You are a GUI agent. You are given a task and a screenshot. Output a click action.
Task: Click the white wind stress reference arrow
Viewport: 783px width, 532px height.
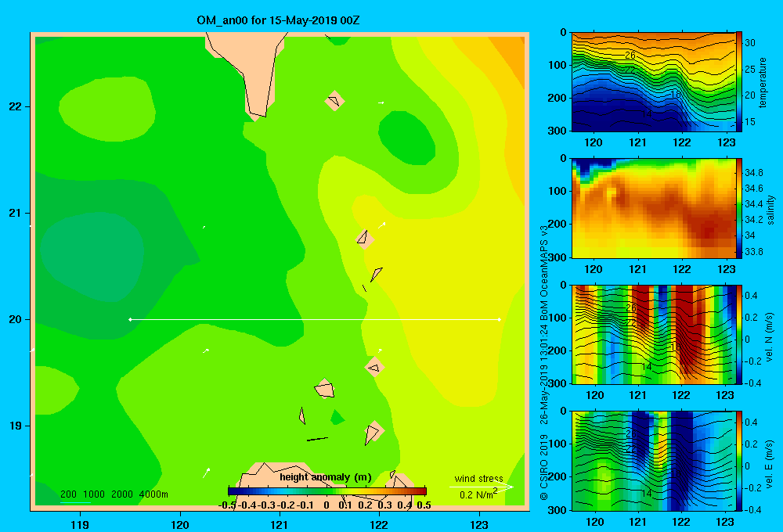pyautogui.click(x=482, y=487)
